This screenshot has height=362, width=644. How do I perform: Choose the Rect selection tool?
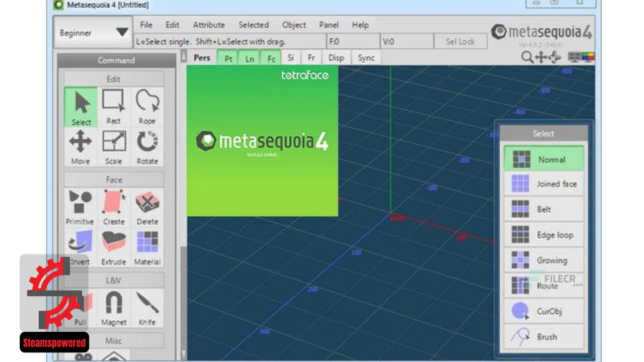click(114, 107)
